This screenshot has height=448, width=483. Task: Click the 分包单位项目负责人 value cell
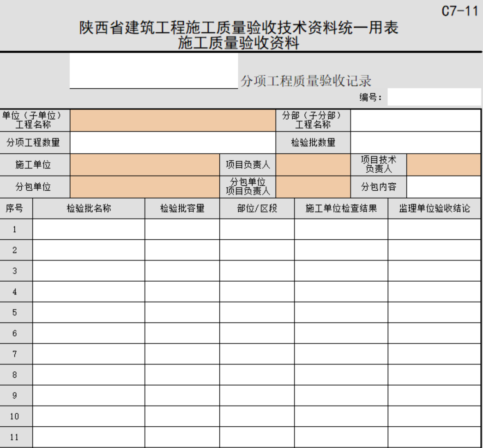(313, 187)
